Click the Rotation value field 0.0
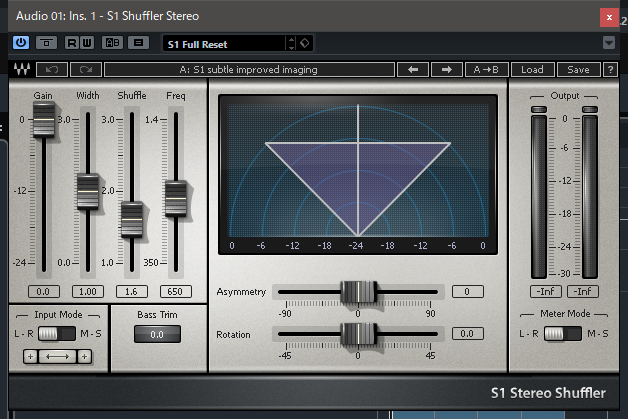628x419 pixels. pyautogui.click(x=467, y=333)
